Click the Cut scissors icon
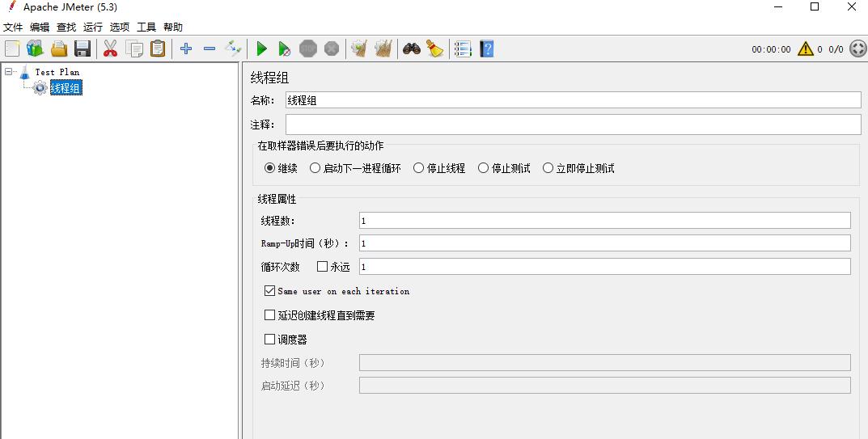The image size is (868, 439). pyautogui.click(x=111, y=49)
